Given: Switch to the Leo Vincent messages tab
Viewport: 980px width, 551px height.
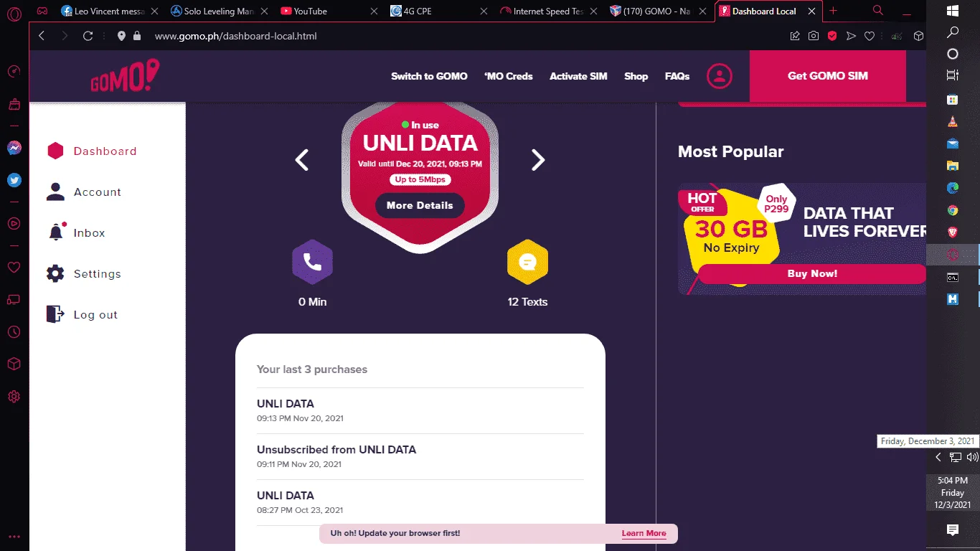Looking at the screenshot, I should coord(110,11).
